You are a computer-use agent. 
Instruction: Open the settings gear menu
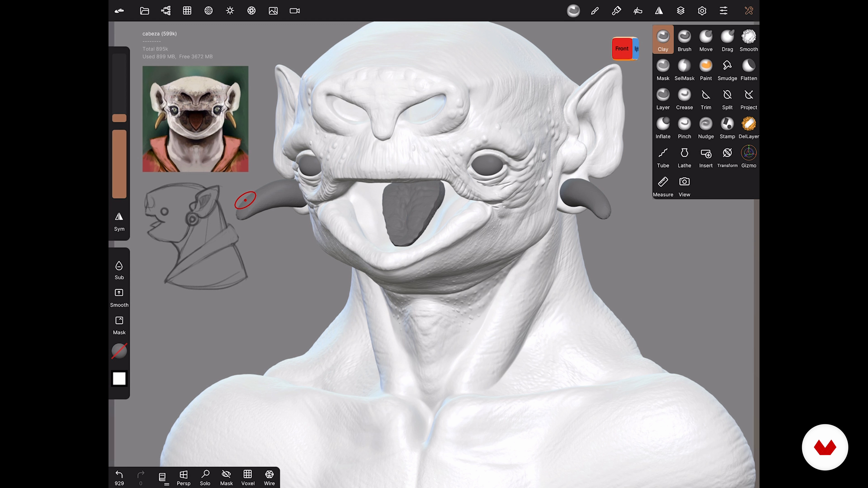702,11
